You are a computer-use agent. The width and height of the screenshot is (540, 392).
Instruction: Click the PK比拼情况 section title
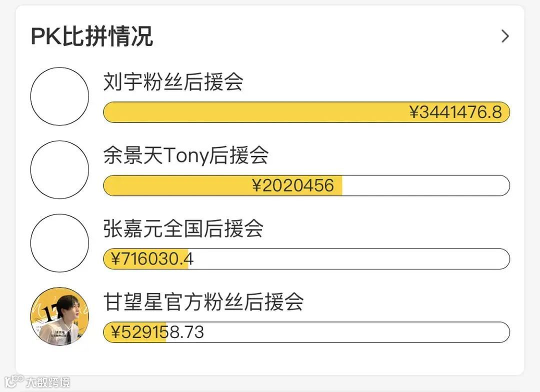click(92, 36)
